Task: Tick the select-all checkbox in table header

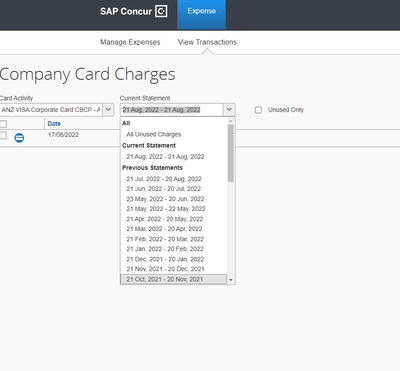Action: pos(3,124)
